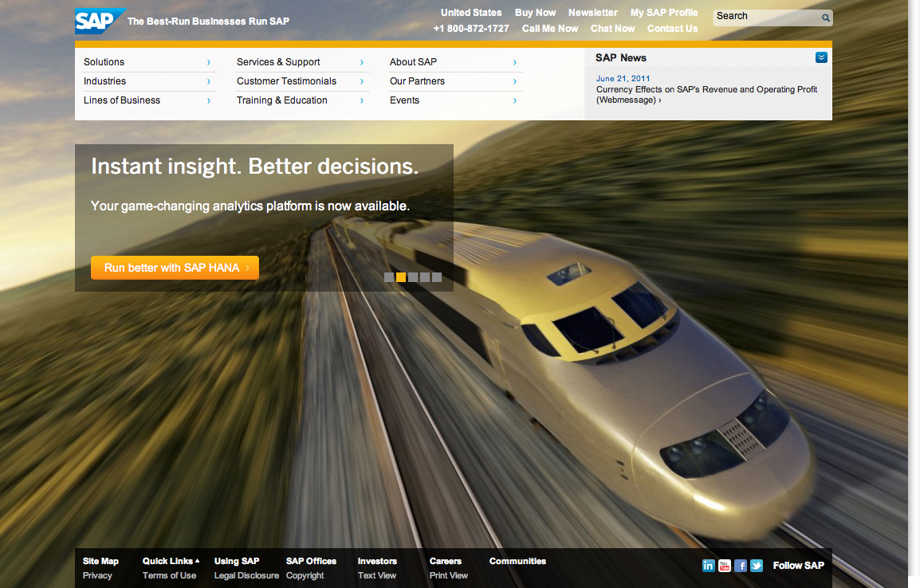Click the +1 800-872-1727 phone number
Image resolution: width=920 pixels, height=588 pixels.
[x=471, y=28]
